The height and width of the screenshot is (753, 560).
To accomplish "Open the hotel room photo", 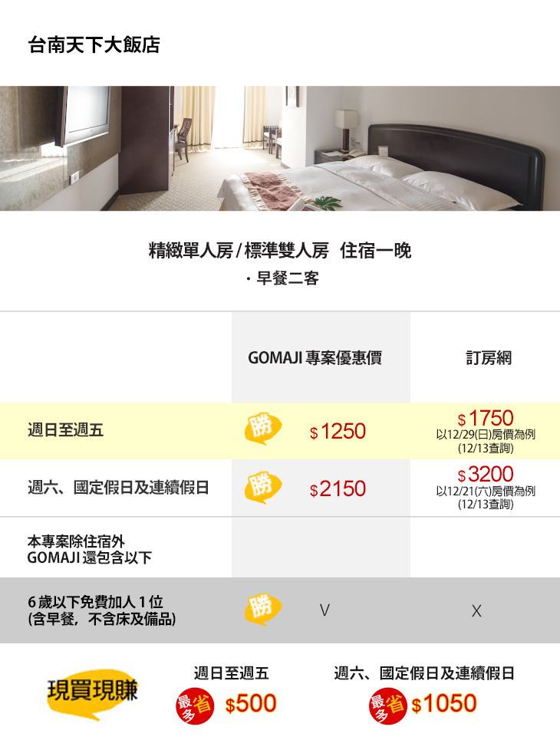I will click(280, 148).
